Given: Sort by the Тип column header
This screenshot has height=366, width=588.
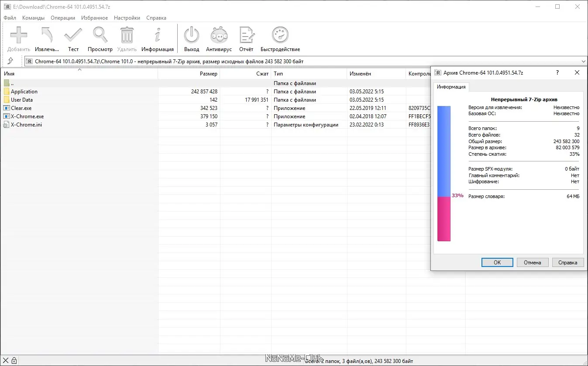Looking at the screenshot, I should [309, 74].
